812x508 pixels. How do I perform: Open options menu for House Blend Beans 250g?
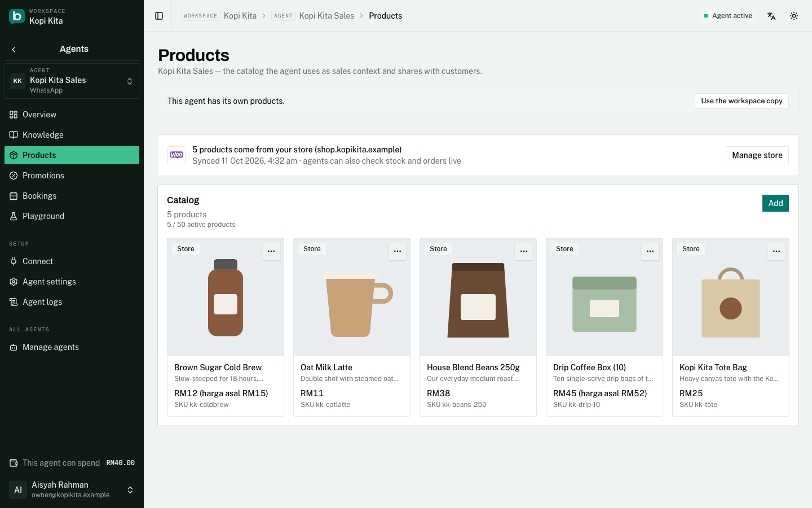click(524, 251)
